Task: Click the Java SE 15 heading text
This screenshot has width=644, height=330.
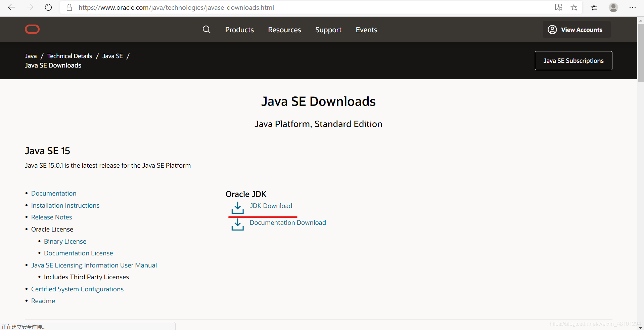Action: (x=47, y=151)
